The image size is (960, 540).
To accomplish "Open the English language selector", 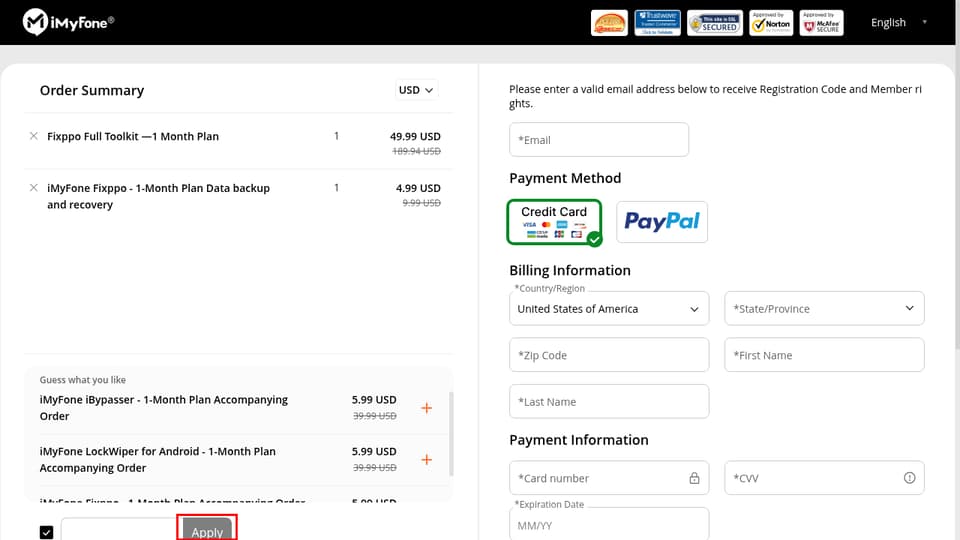I will coord(899,23).
